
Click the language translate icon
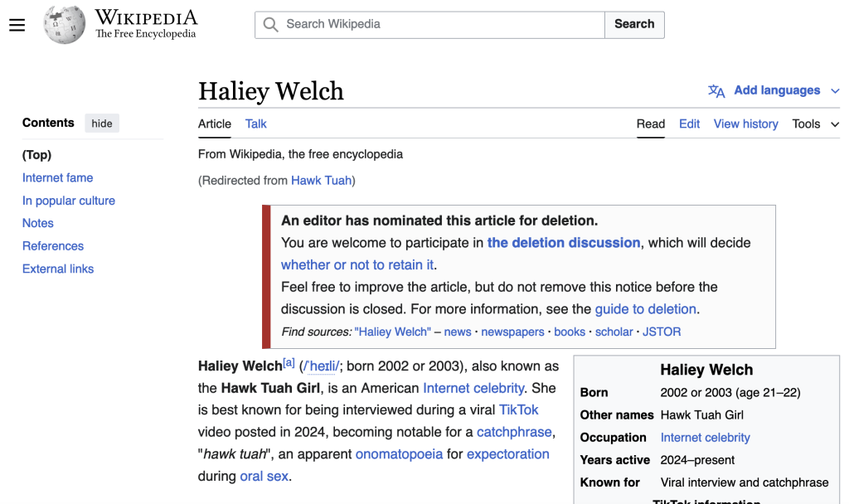716,91
